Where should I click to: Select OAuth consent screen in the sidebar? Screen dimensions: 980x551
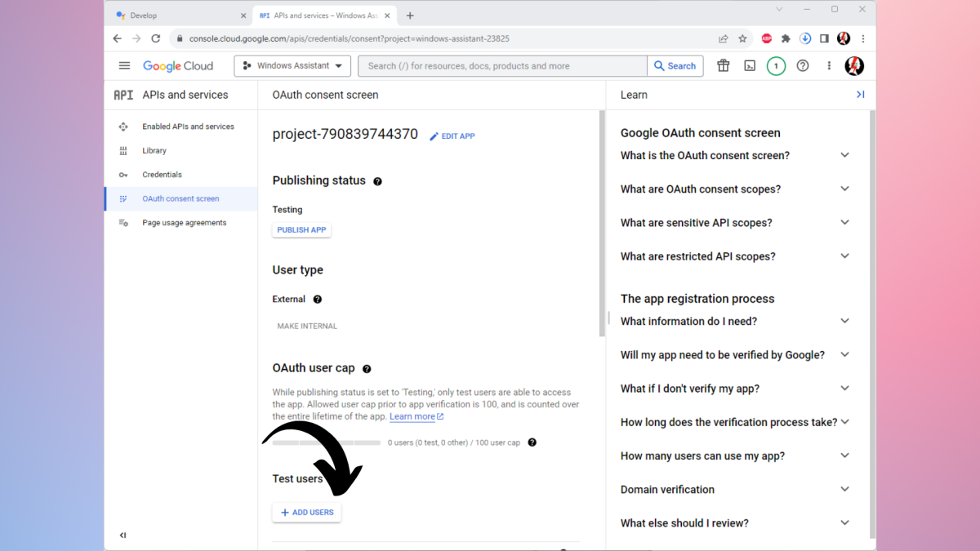(181, 198)
